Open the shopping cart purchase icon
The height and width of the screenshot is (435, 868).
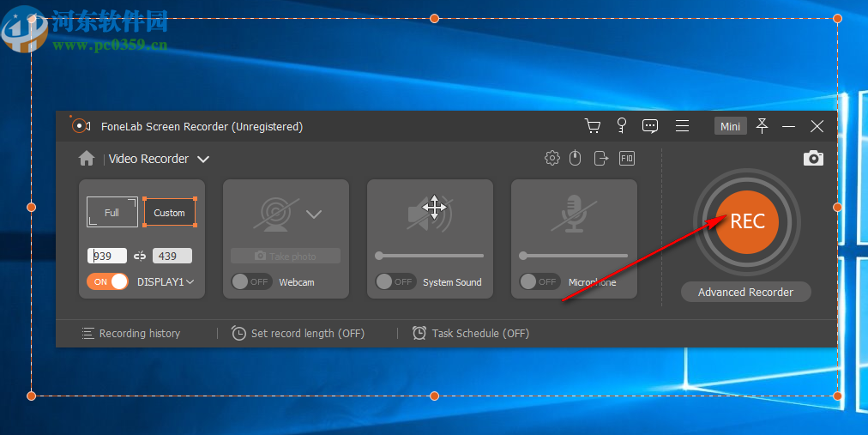(593, 126)
